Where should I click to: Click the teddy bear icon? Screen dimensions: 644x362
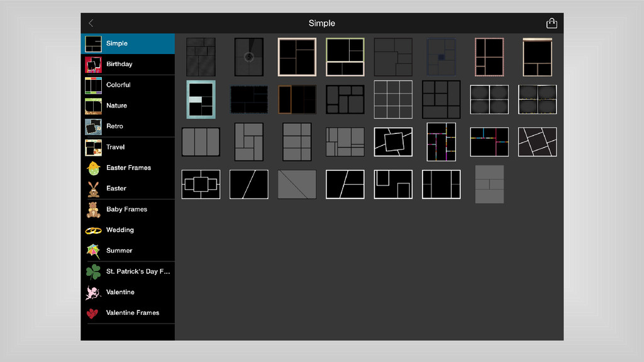(93, 210)
